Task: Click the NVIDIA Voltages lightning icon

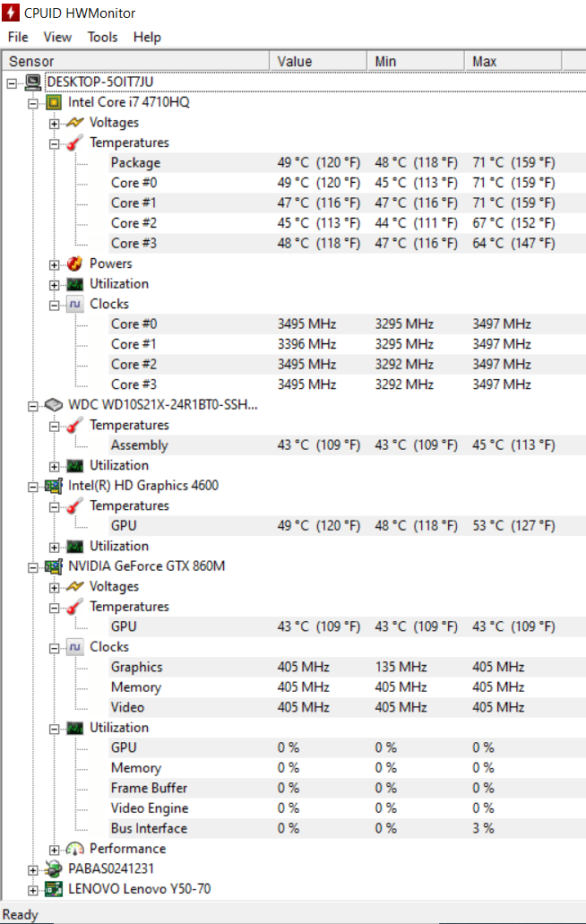Action: point(74,586)
